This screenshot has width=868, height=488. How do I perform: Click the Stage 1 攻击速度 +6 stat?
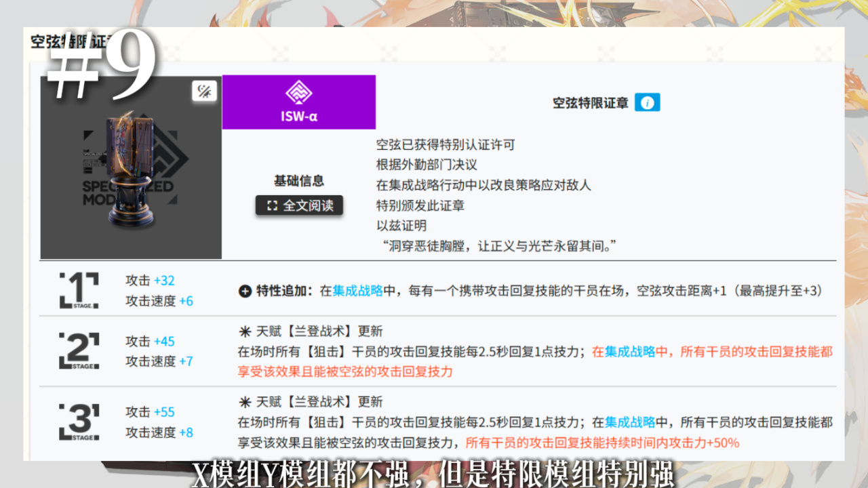click(159, 301)
